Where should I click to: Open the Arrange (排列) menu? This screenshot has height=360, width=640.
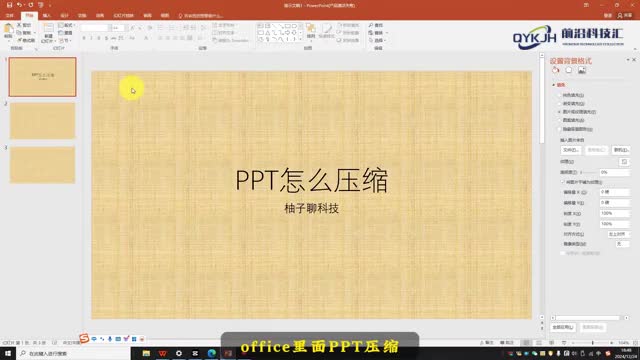point(311,31)
